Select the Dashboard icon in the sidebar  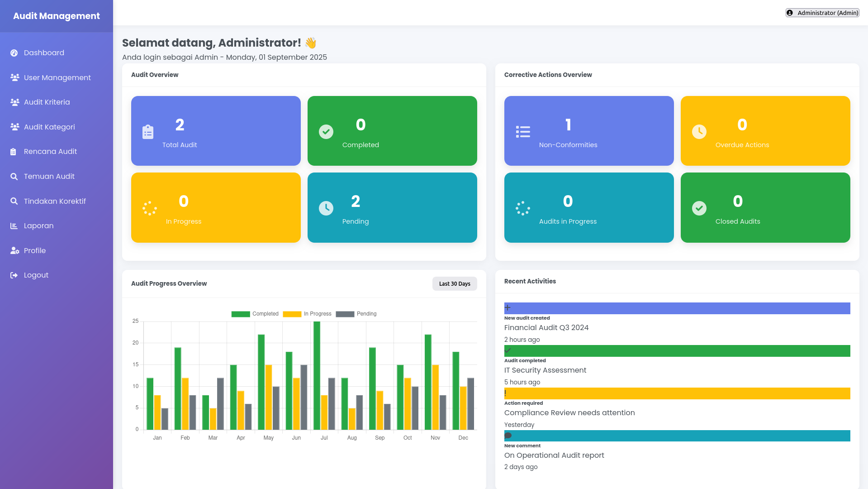[x=14, y=53]
